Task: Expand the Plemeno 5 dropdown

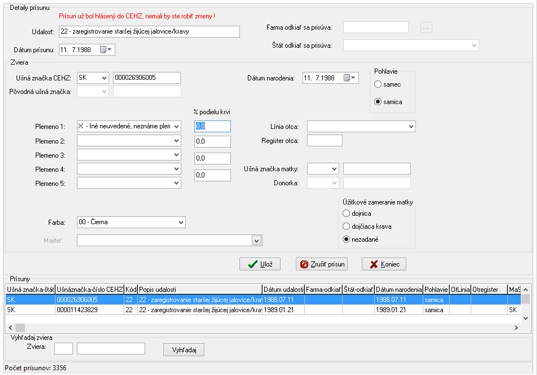Action: (x=176, y=183)
